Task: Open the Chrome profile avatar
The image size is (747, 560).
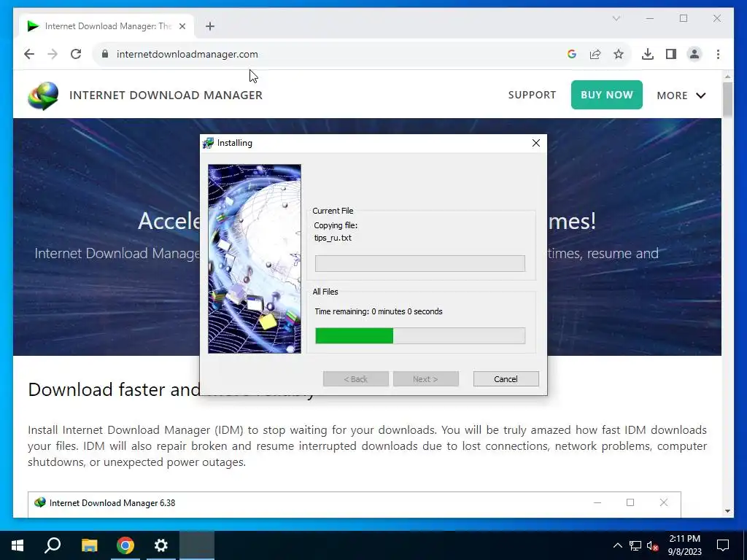Action: [x=694, y=54]
